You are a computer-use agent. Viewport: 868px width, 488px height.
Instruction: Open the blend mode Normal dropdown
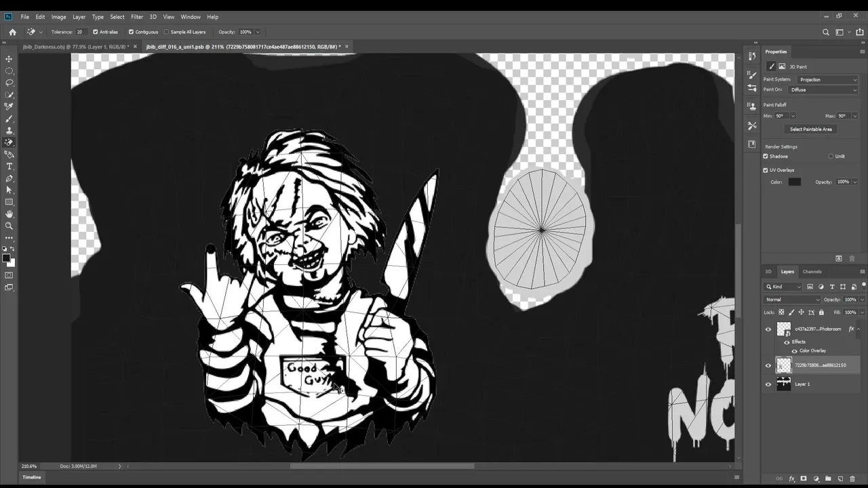click(x=792, y=300)
